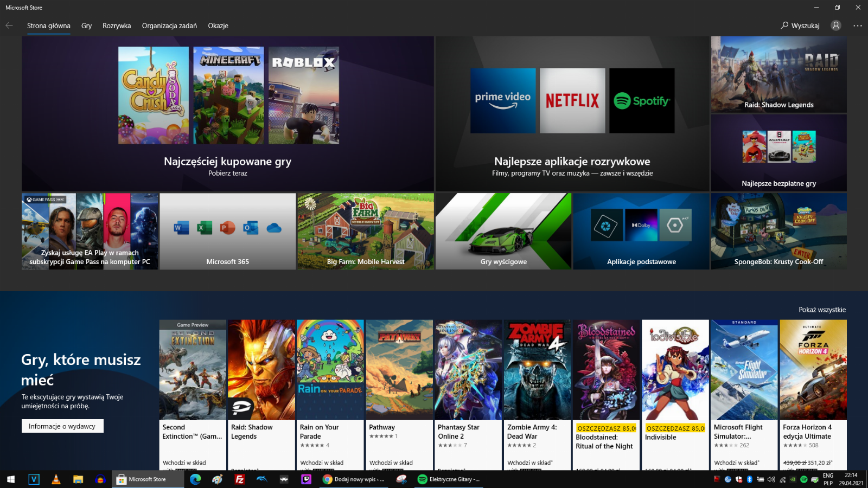Switch to Spotify Elektryczne Gitary taskbar item
Screen dimensions: 868x488
coord(449,479)
